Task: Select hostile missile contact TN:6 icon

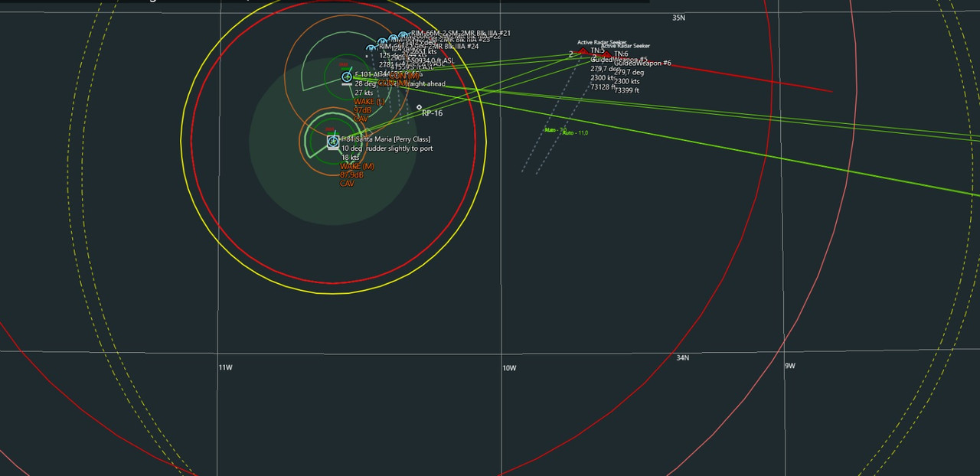Action: click(606, 54)
